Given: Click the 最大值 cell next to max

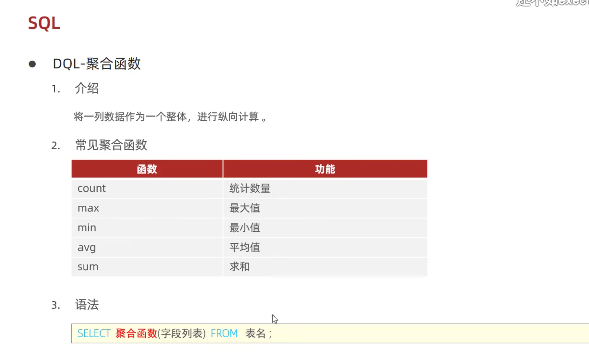Looking at the screenshot, I should click(245, 208).
